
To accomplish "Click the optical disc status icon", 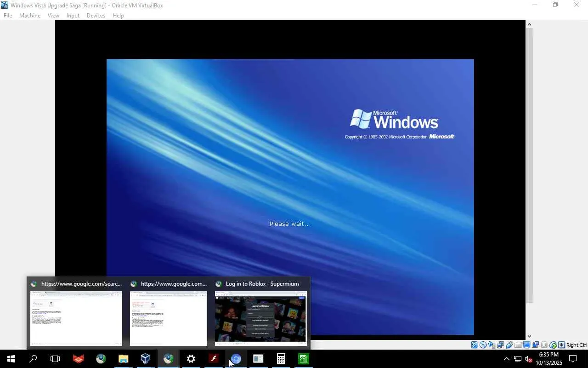I will pos(483,345).
